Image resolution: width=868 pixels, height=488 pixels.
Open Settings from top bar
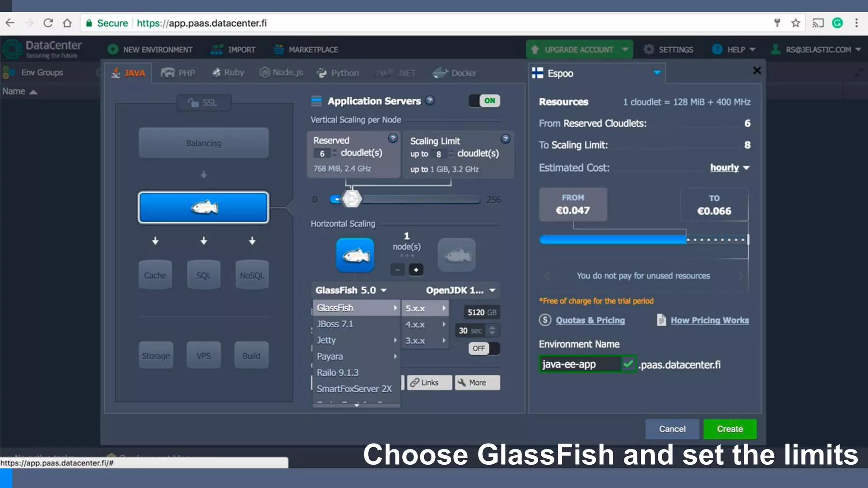click(x=668, y=50)
